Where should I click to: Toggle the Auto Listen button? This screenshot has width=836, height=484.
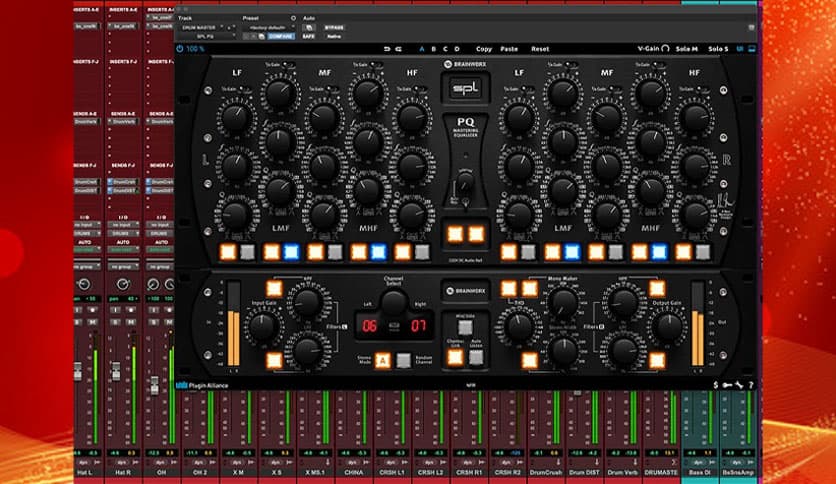point(476,357)
